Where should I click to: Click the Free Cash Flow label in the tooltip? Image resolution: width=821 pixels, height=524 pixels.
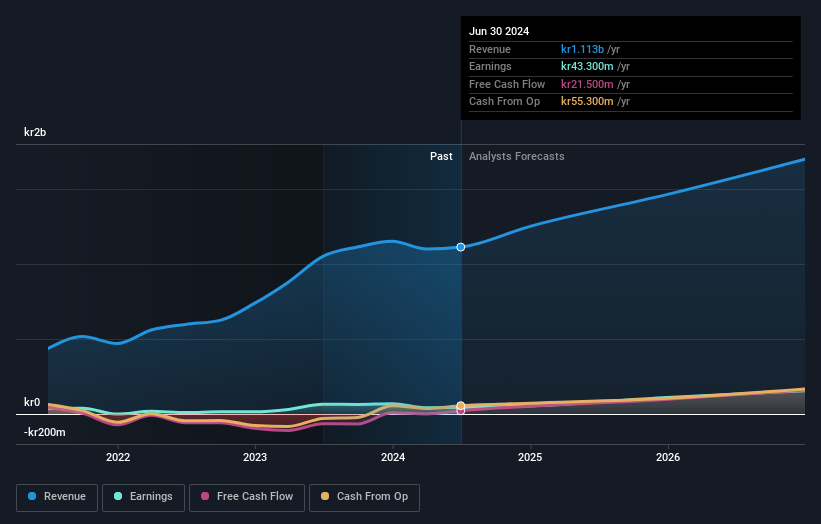(507, 84)
